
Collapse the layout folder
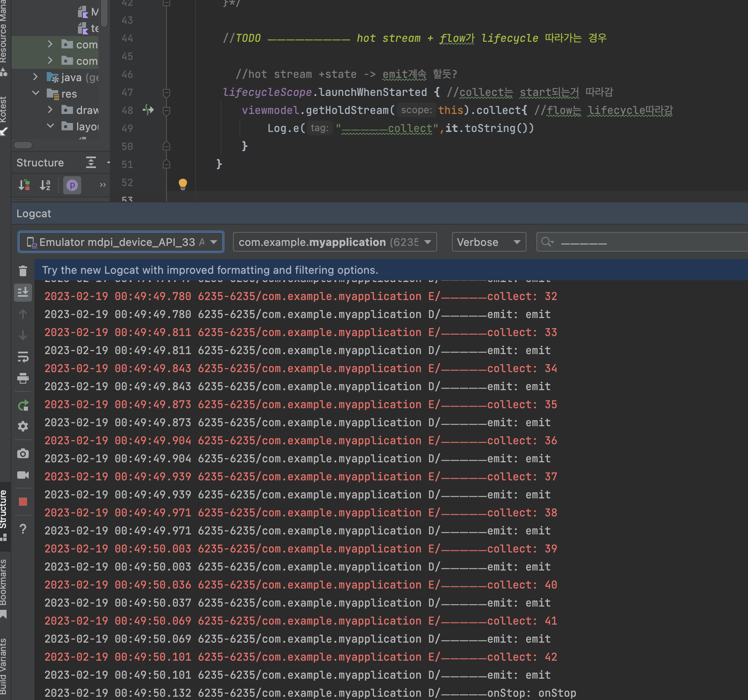[50, 126]
